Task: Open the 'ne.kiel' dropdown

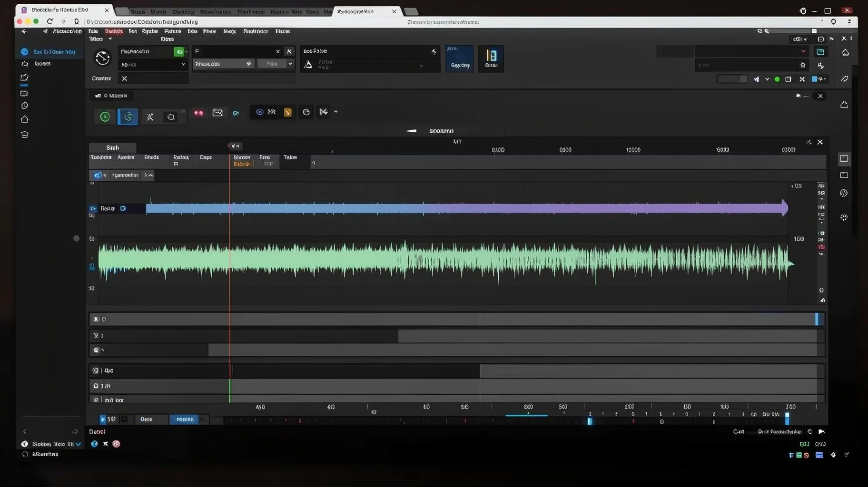Action: [x=153, y=64]
